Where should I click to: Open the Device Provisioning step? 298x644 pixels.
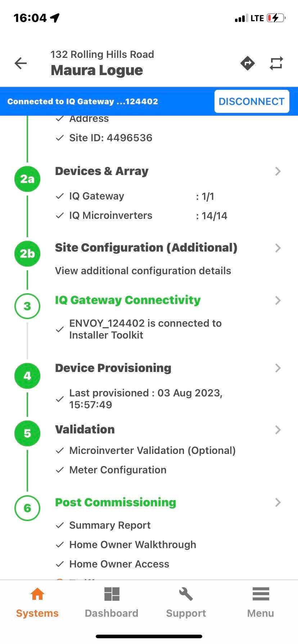click(x=113, y=368)
